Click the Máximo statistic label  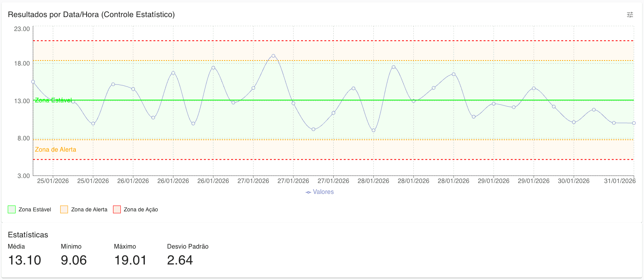point(125,247)
